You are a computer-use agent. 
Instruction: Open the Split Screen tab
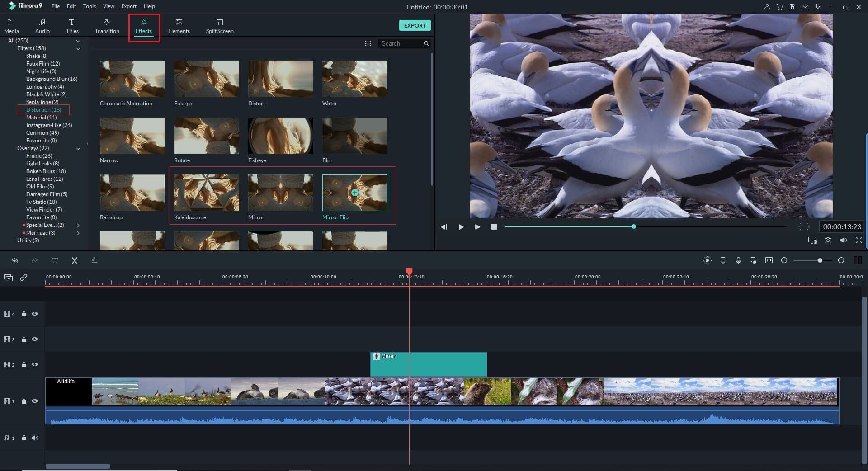[220, 26]
